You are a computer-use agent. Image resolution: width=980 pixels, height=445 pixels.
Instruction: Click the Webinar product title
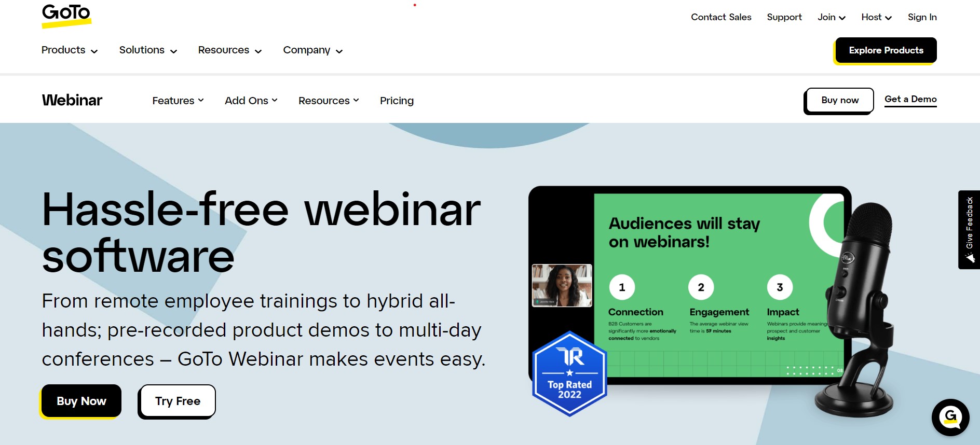tap(72, 100)
